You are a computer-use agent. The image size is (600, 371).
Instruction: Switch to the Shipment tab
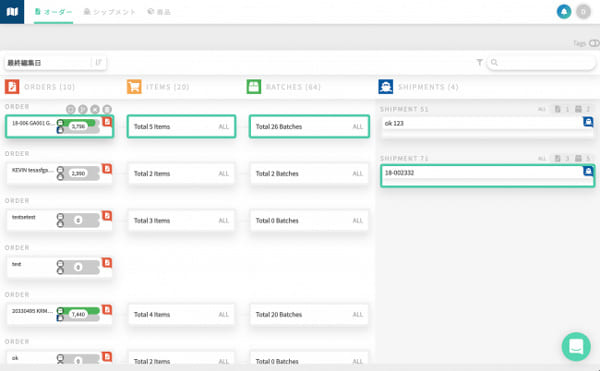[x=110, y=12]
